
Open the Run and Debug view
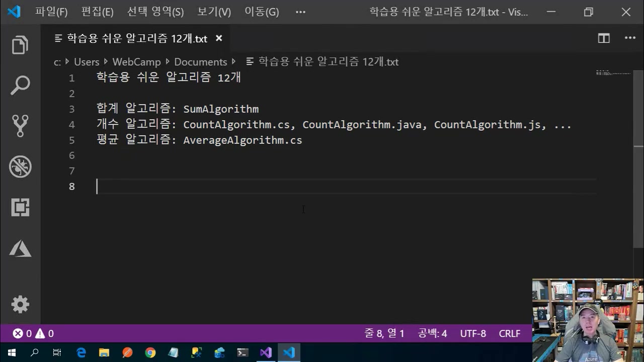tap(20, 166)
